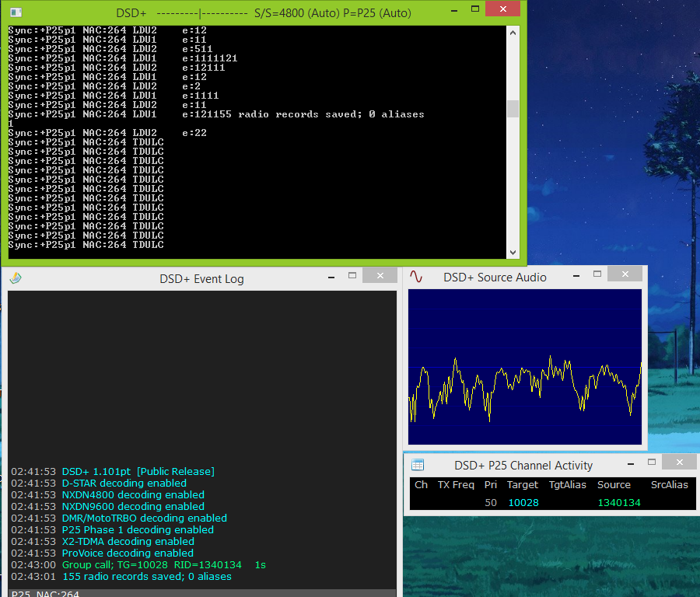
Task: Maximize the DSD+ console window
Action: (x=475, y=9)
